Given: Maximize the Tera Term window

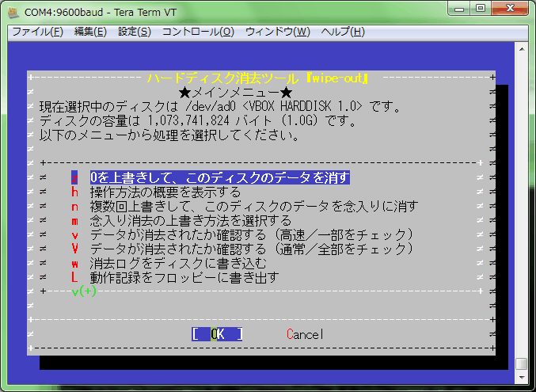Looking at the screenshot, I should (481, 9).
